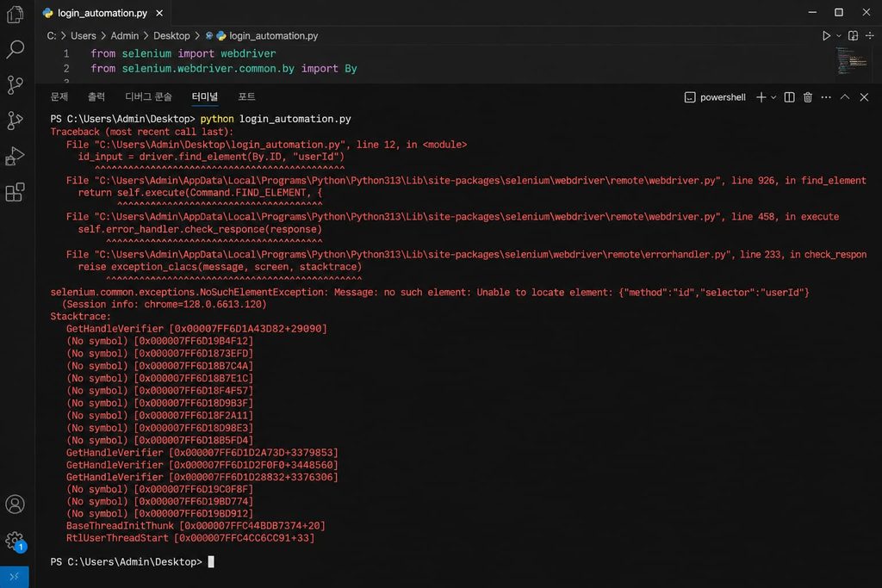Click the branch-with-arrow icon below Source Control
The image size is (882, 588).
(16, 121)
